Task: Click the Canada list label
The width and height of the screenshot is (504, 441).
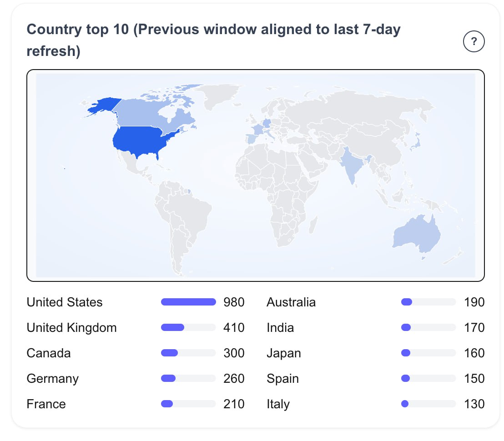Action: [49, 353]
